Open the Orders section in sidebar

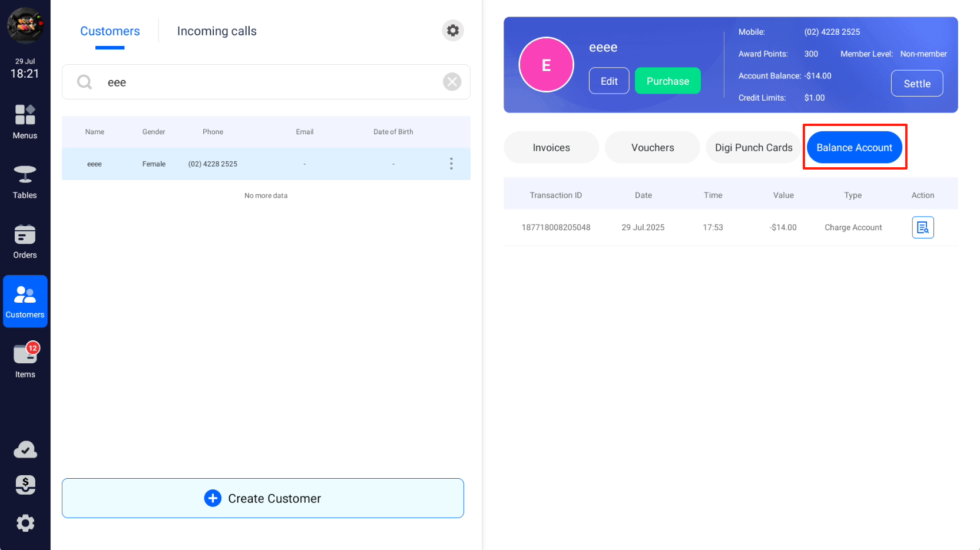click(25, 242)
